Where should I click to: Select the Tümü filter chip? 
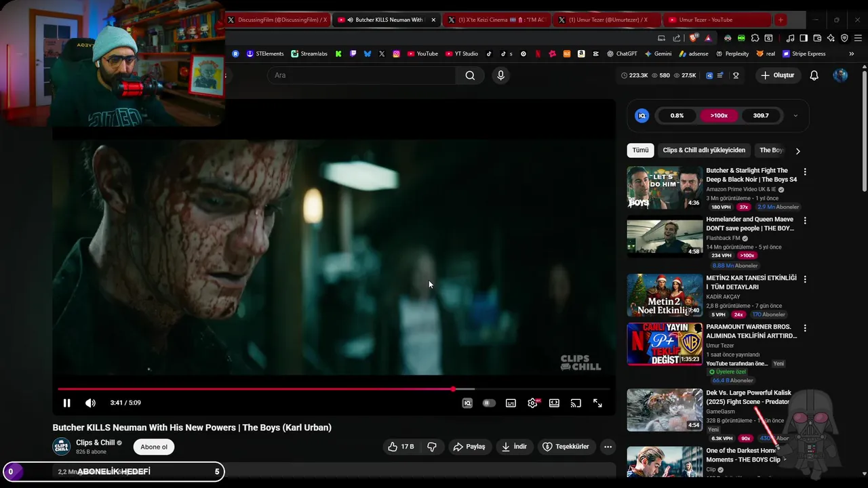click(x=641, y=150)
